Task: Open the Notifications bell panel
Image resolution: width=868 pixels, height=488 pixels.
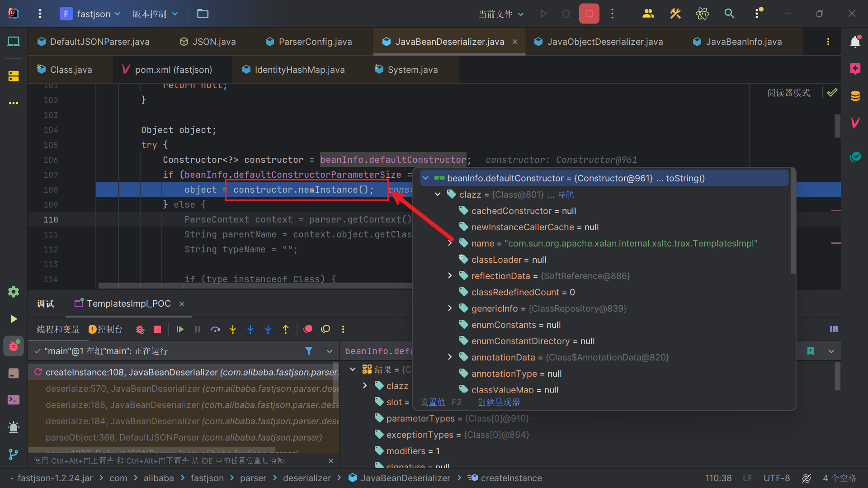Action: [855, 42]
